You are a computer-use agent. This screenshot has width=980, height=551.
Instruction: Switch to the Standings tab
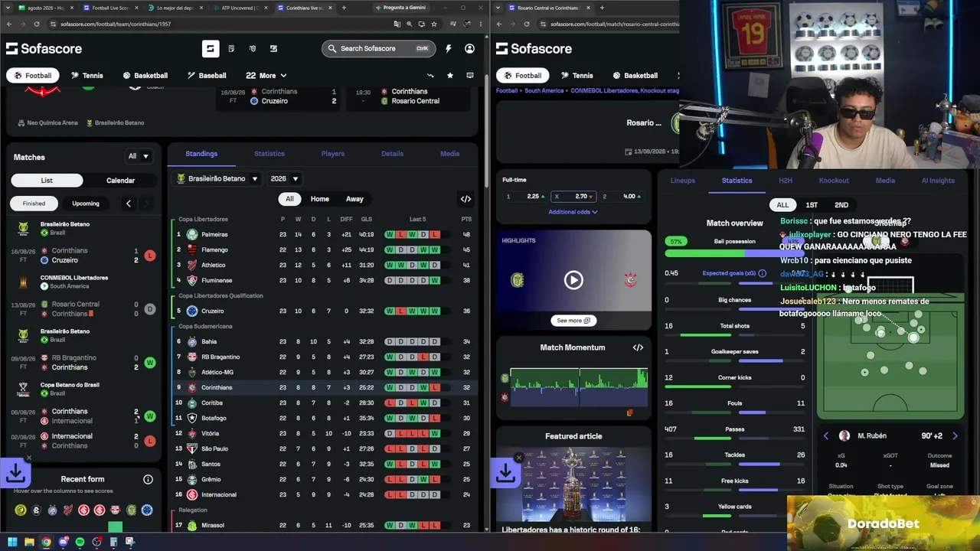[x=201, y=154]
